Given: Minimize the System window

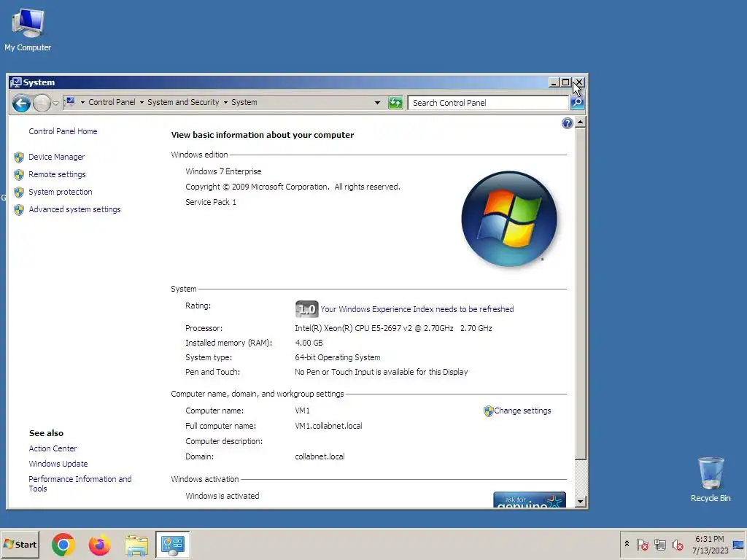Looking at the screenshot, I should [x=553, y=82].
